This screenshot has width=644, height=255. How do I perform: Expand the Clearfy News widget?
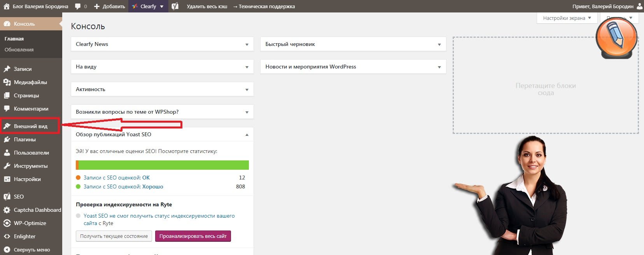click(247, 44)
